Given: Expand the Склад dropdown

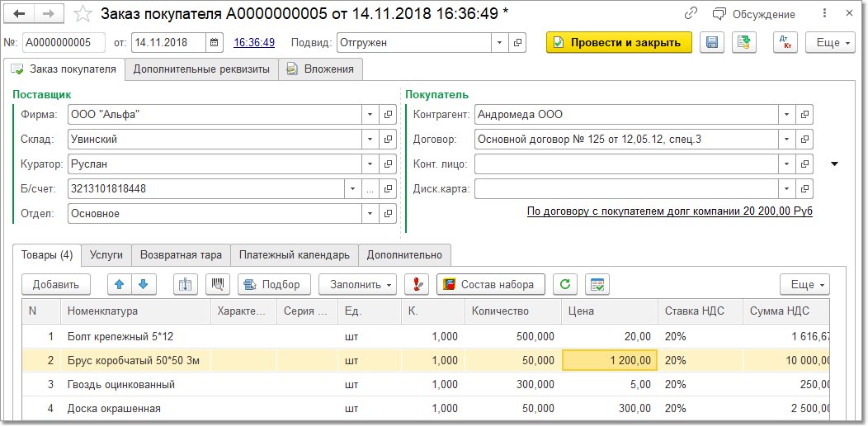Looking at the screenshot, I should point(370,140).
